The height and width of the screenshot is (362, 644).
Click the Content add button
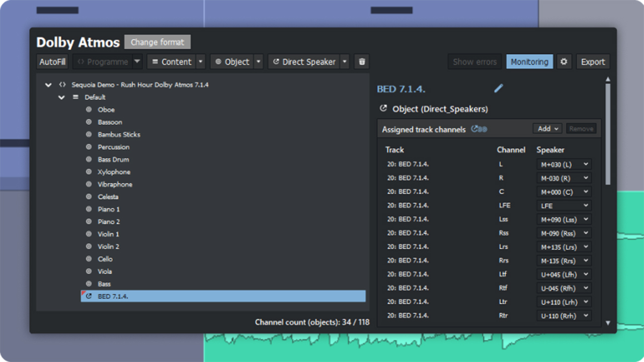click(172, 62)
